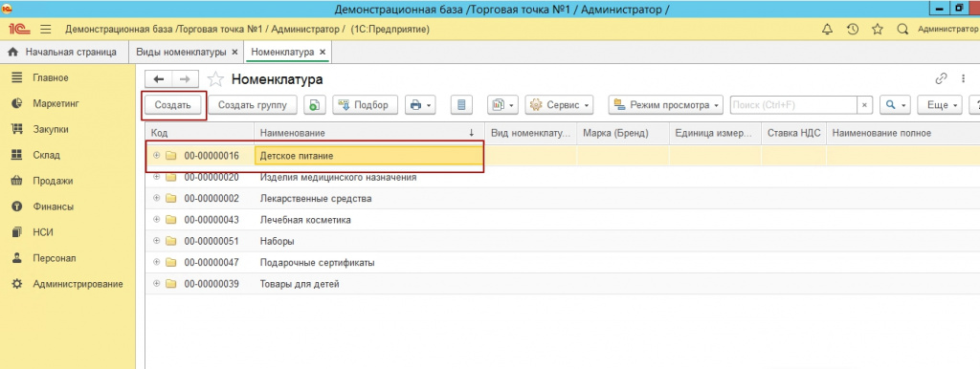The width and height of the screenshot is (980, 369).
Task: Select Лекарственные средства row
Action: (x=563, y=199)
